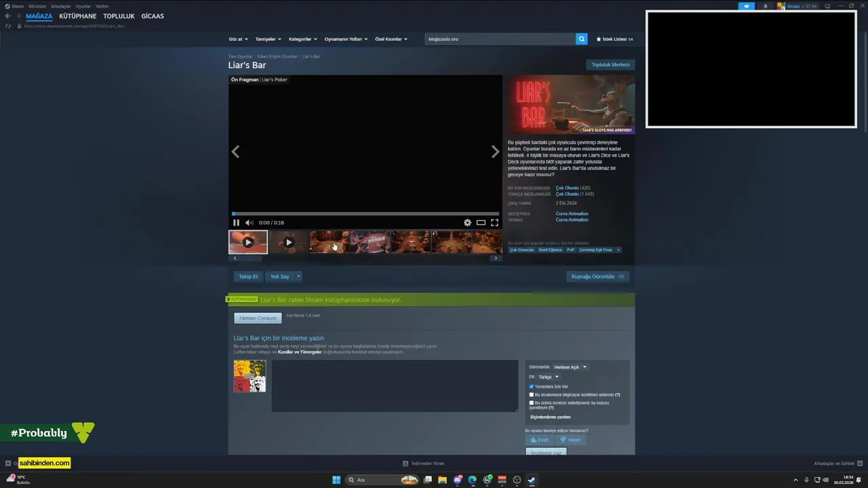Click Biçimlendirme yardımı link
868x488 pixels.
pos(550,417)
